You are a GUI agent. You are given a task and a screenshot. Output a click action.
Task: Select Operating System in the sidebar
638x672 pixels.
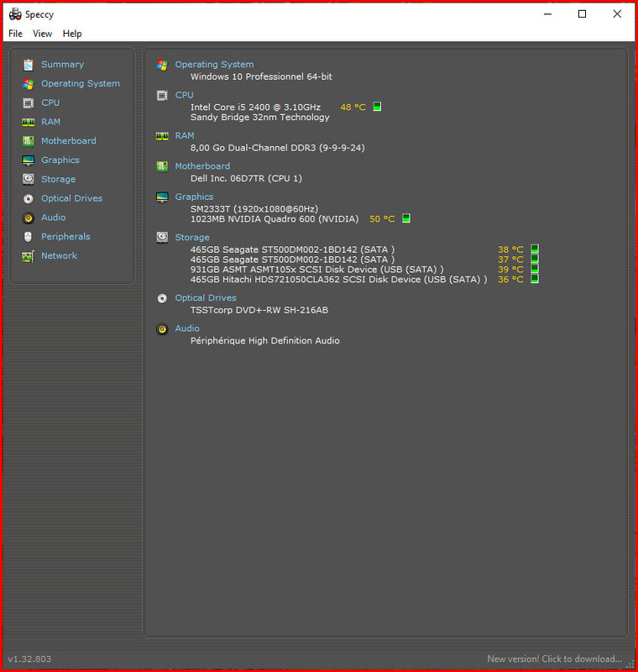point(81,83)
